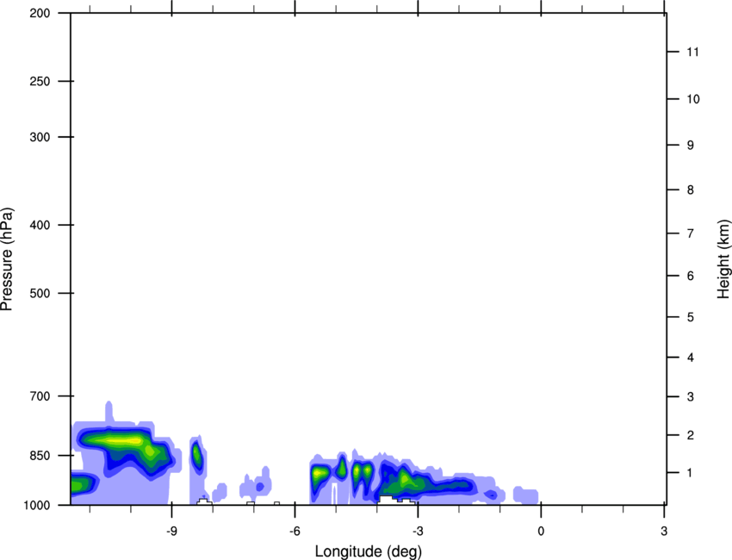The height and width of the screenshot is (560, 732).
Task: Click the Longitude (deg) axis title
Action: tap(369, 551)
